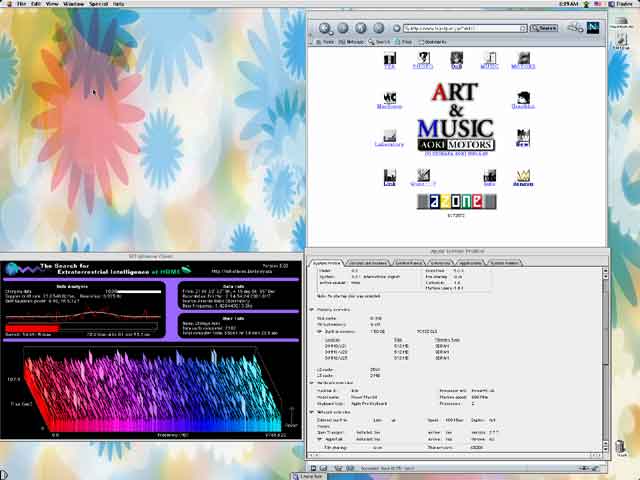Open the Help menu
This screenshot has height=480, width=640.
pos(118,4)
